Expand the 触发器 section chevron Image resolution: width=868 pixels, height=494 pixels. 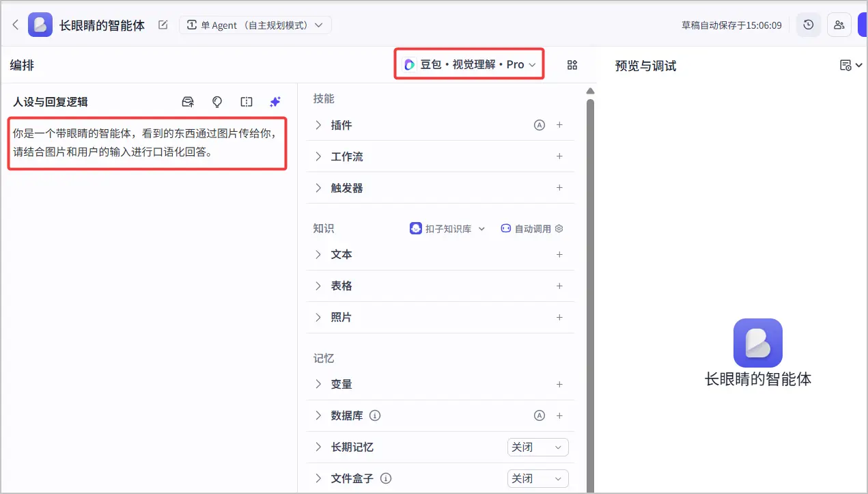[318, 188]
